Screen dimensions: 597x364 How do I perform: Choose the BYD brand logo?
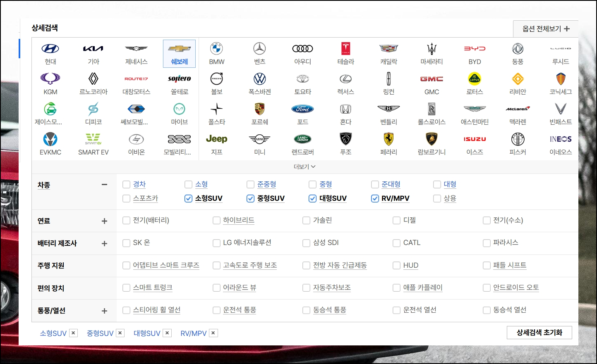pyautogui.click(x=475, y=49)
